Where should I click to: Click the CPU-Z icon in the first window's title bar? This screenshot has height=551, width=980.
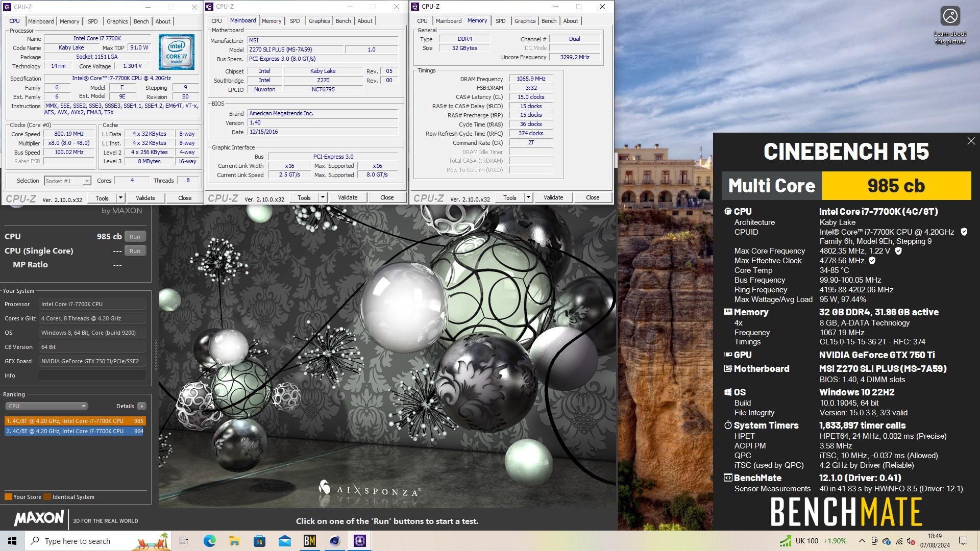[x=7, y=7]
